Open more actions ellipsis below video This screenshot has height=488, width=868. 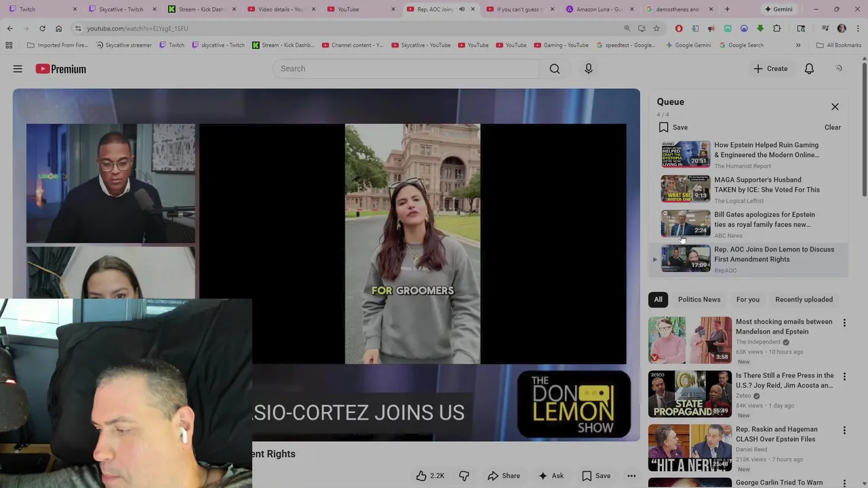(x=631, y=476)
